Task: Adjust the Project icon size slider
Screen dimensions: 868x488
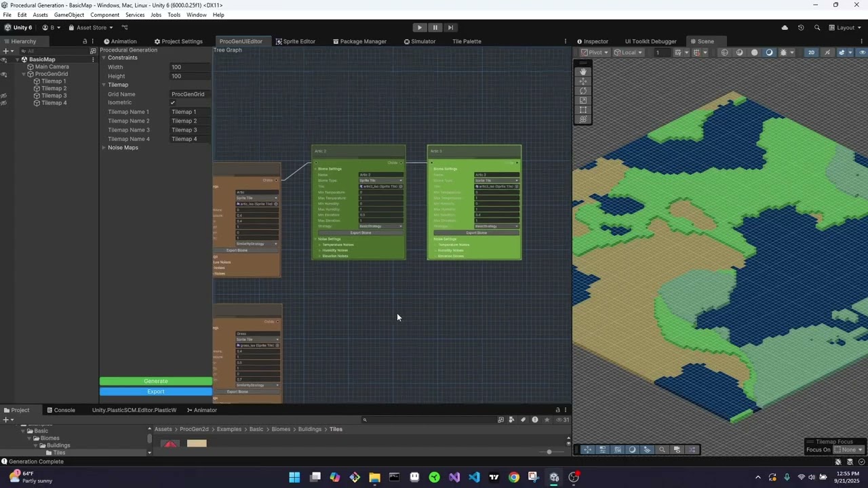Action: pos(548,451)
